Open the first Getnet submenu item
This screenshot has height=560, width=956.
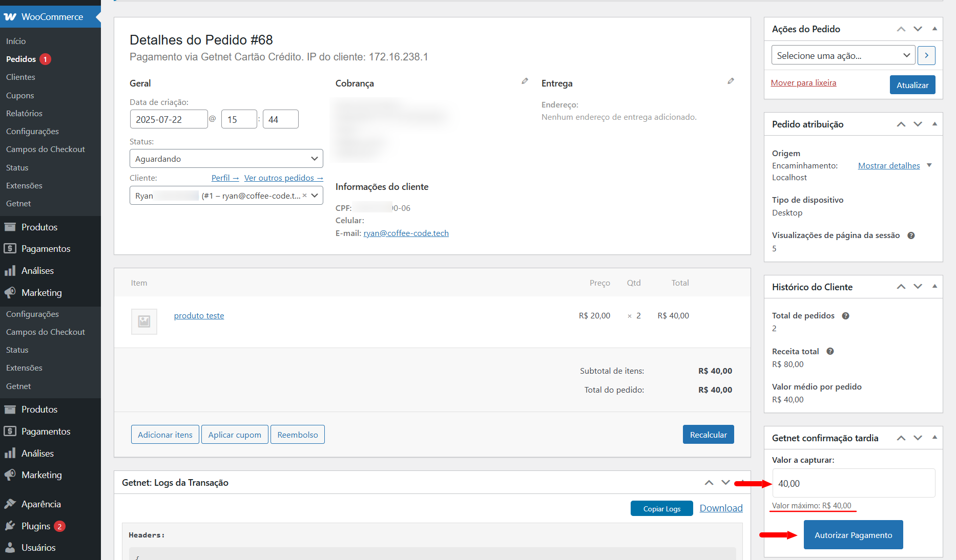(x=18, y=203)
